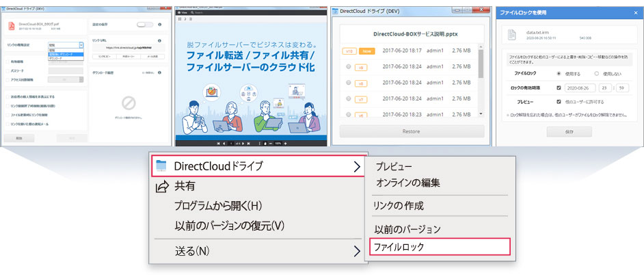Jump to last page in PDF viewer
Screen dimensions: 644x275
[248, 144]
